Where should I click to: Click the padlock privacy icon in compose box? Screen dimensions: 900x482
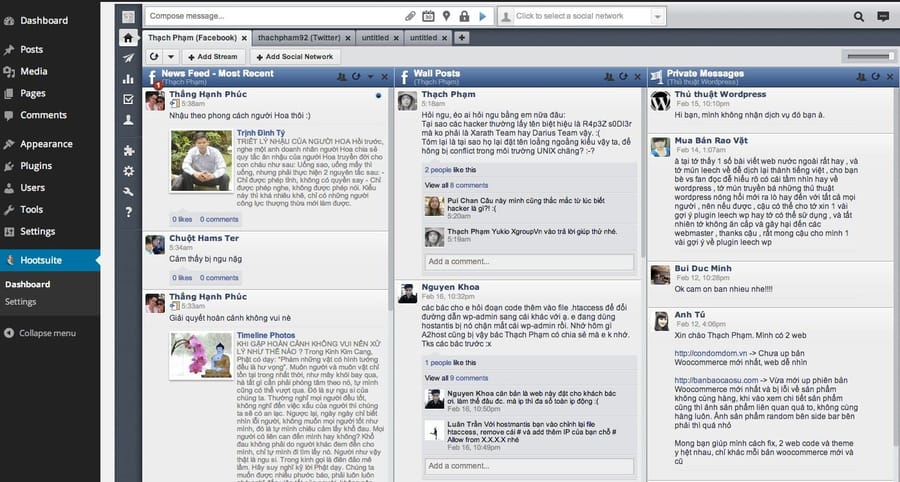coord(464,16)
